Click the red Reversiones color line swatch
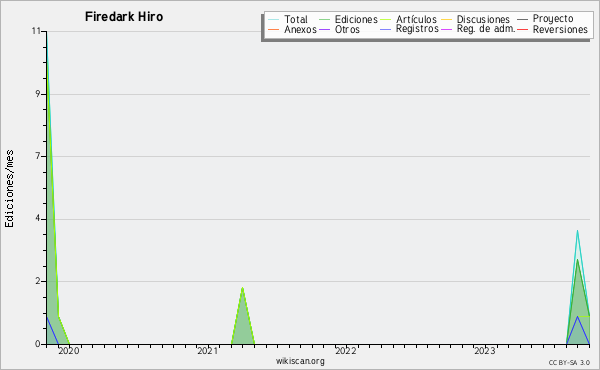 (x=522, y=29)
